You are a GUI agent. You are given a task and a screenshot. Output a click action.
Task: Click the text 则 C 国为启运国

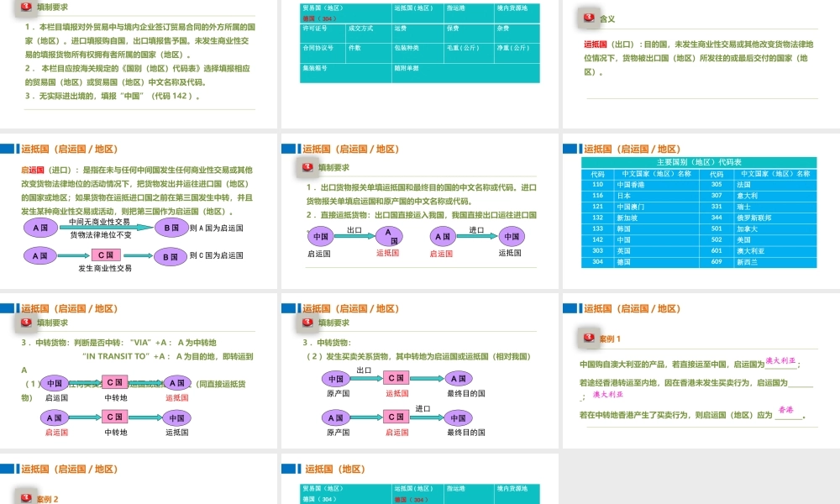(217, 255)
